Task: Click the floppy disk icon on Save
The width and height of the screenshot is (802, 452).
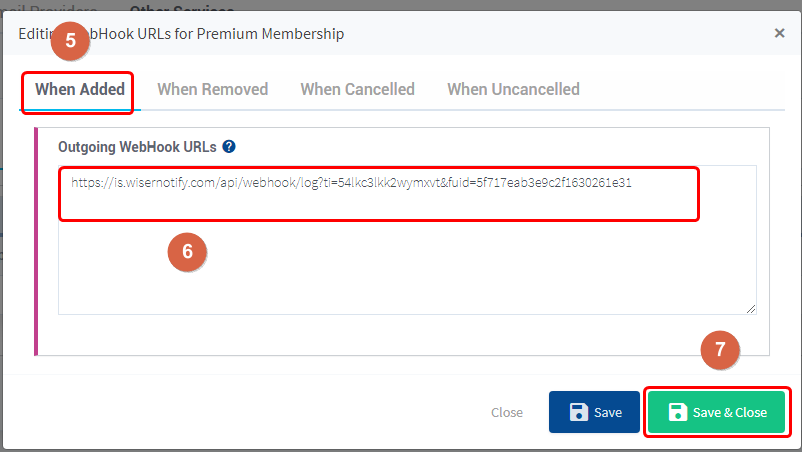Action: (578, 412)
